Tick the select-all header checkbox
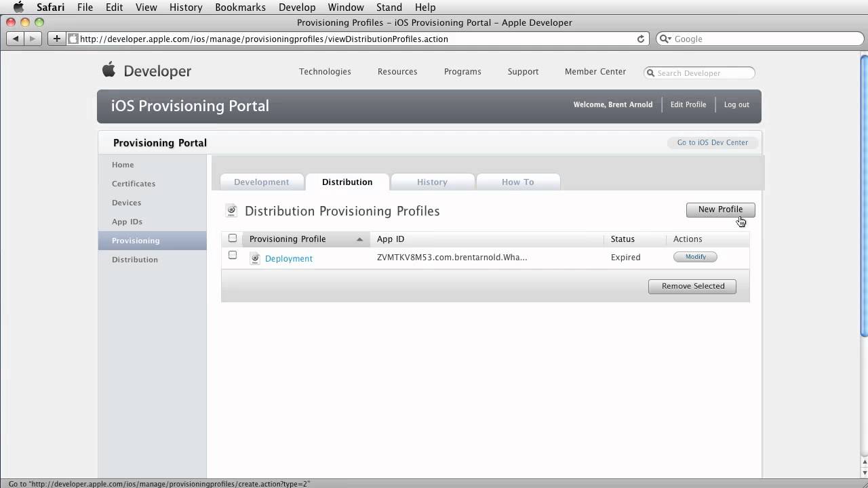 pos(233,238)
